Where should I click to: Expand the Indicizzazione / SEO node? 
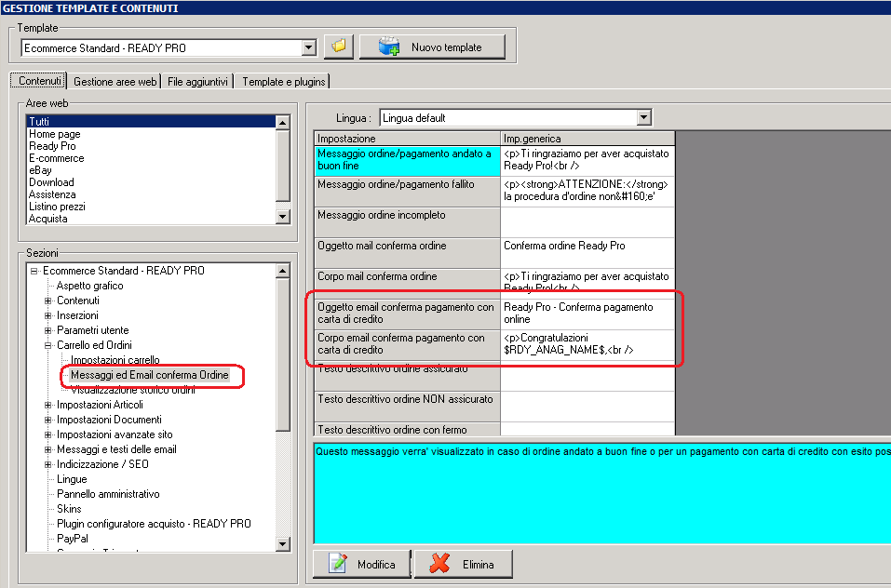pos(48,464)
